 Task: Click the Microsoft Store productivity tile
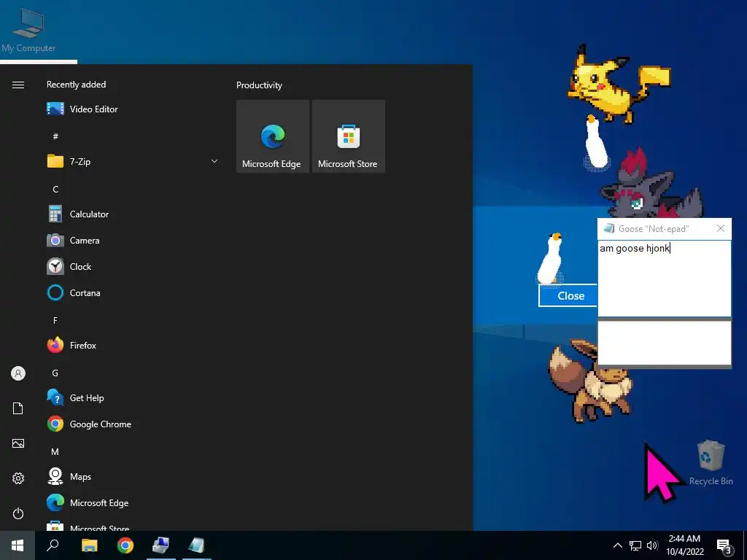(x=348, y=136)
